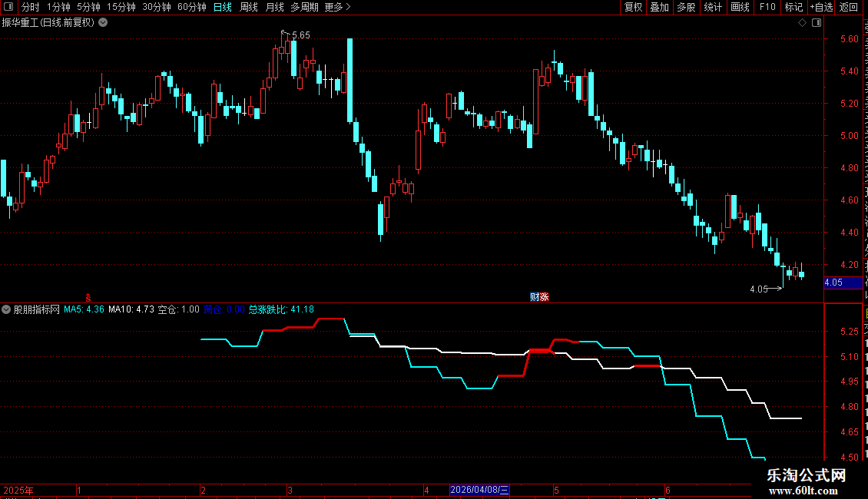Click the 2026/04/08/三 date label

[479, 490]
